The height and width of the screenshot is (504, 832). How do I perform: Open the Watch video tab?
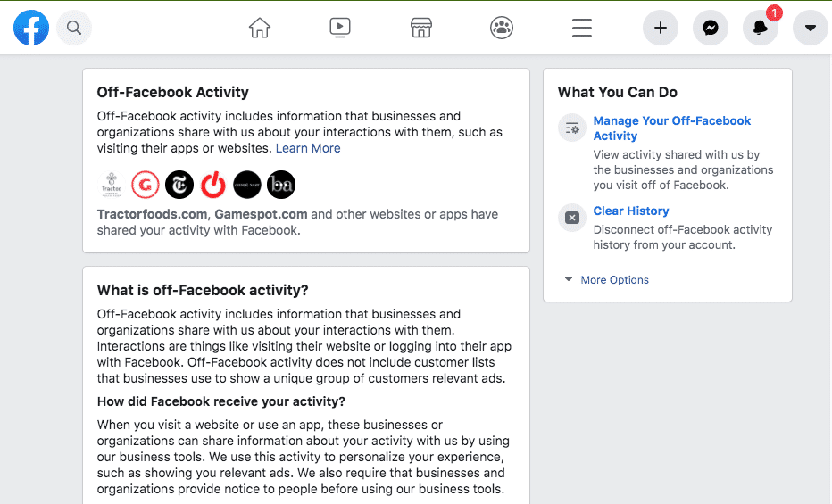[340, 29]
